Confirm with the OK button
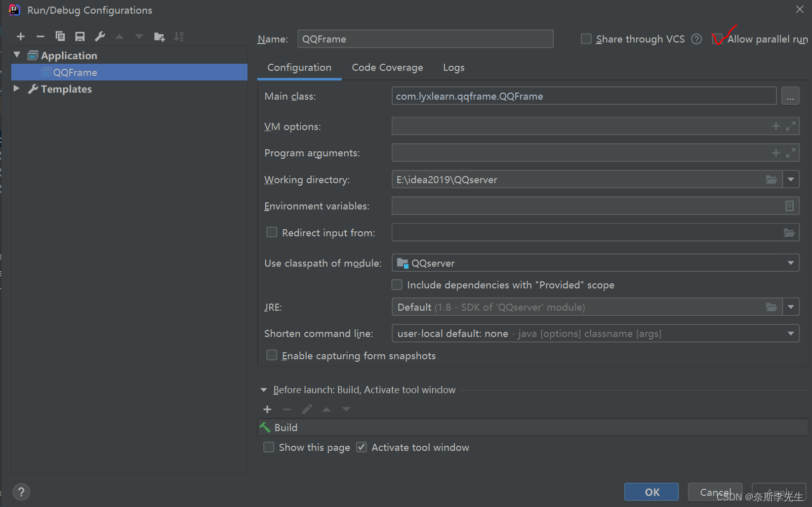The height and width of the screenshot is (507, 812). coord(652,492)
